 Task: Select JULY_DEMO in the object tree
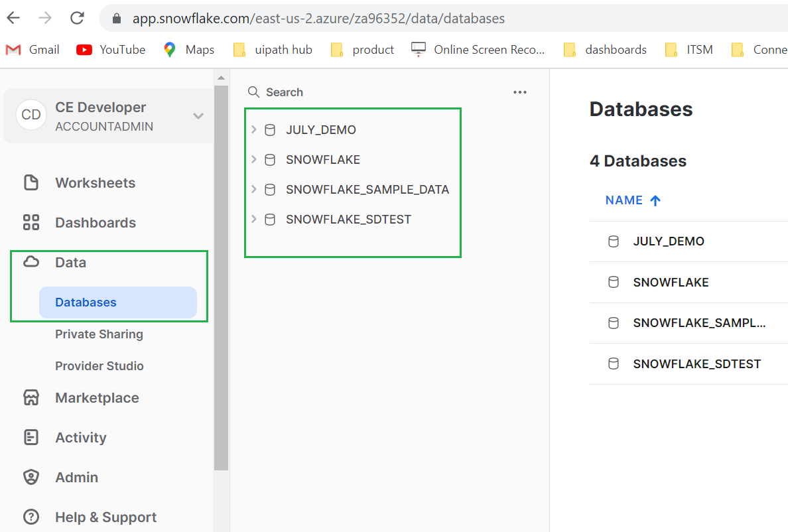click(320, 130)
